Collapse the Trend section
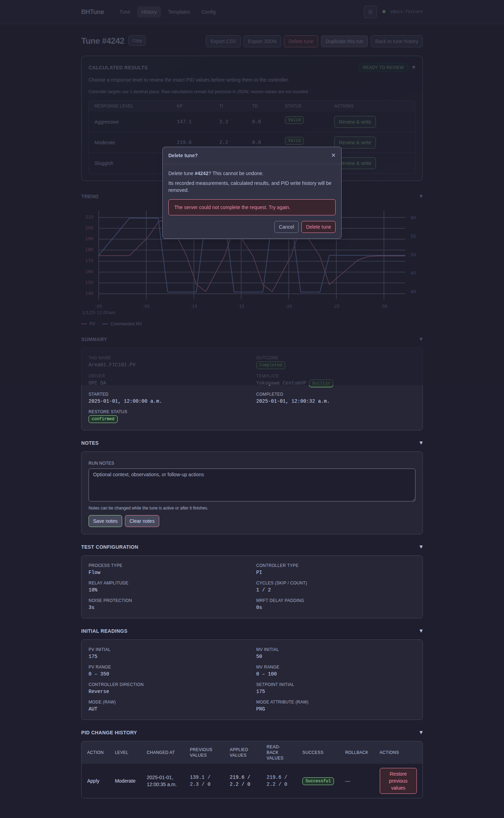Image resolution: width=504 pixels, height=818 pixels. pos(421,196)
